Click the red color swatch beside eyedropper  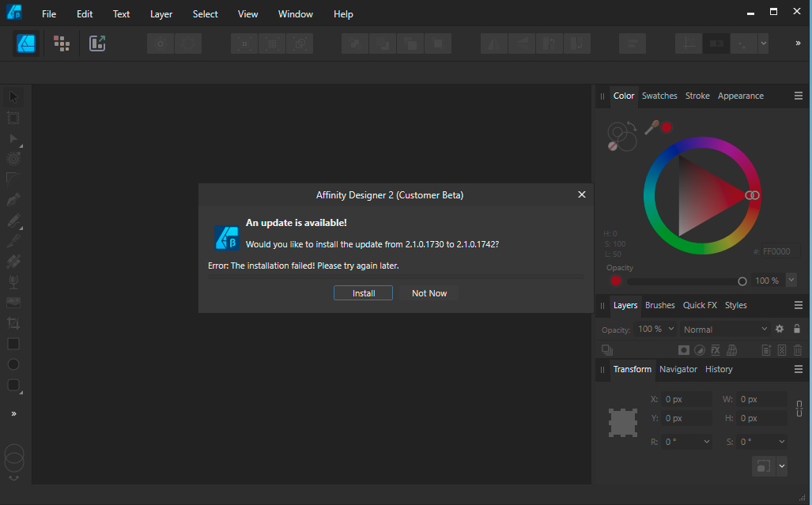(667, 127)
